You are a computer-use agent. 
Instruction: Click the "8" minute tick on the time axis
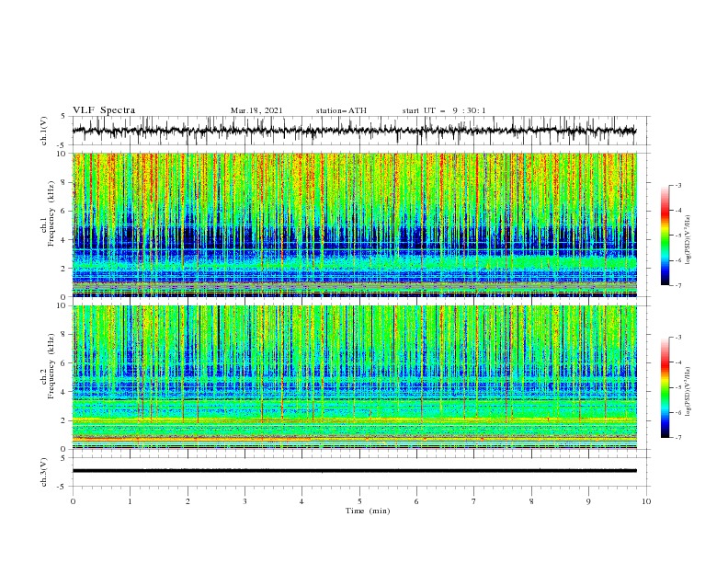pyautogui.click(x=531, y=501)
